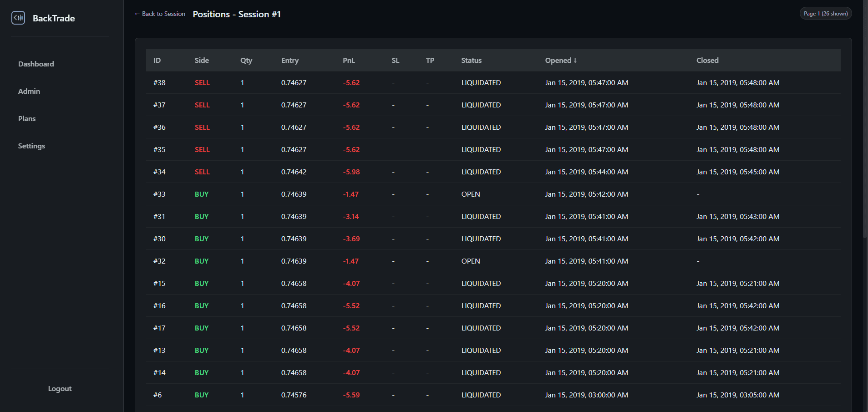Image resolution: width=868 pixels, height=412 pixels.
Task: Open the Plans page
Action: (x=27, y=119)
